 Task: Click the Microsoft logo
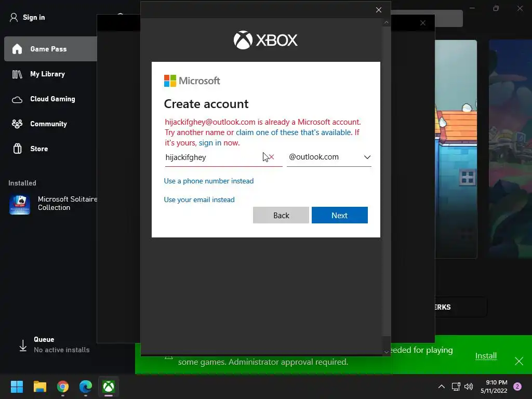point(192,81)
